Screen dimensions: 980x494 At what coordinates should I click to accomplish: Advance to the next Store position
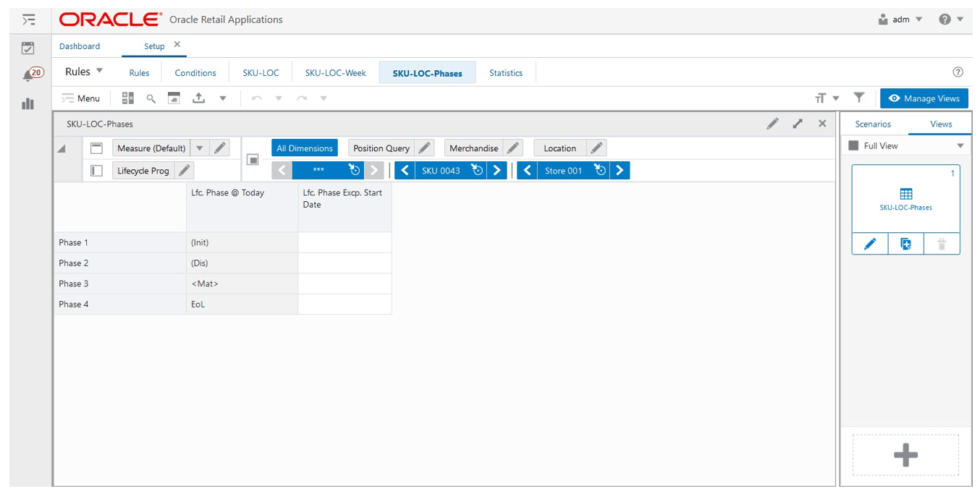[x=620, y=170]
